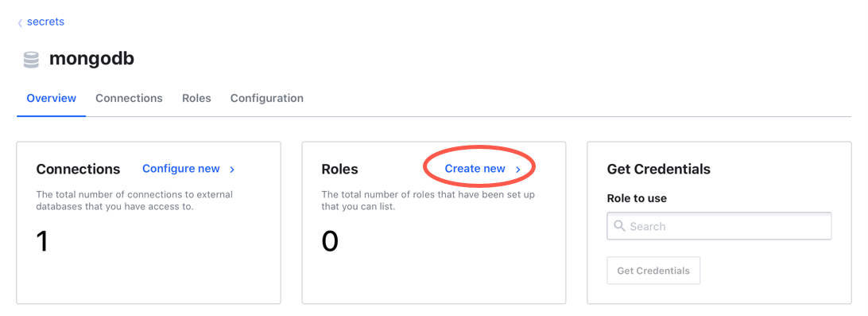Click the connections count number 1
The image size is (868, 316).
[x=43, y=241]
